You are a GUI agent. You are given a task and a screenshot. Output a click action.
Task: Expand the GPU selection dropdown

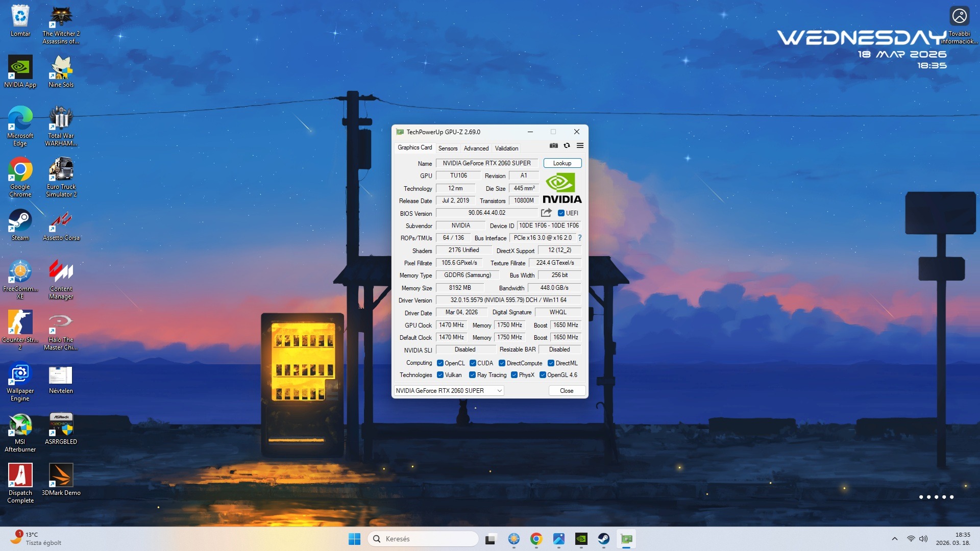click(x=500, y=391)
